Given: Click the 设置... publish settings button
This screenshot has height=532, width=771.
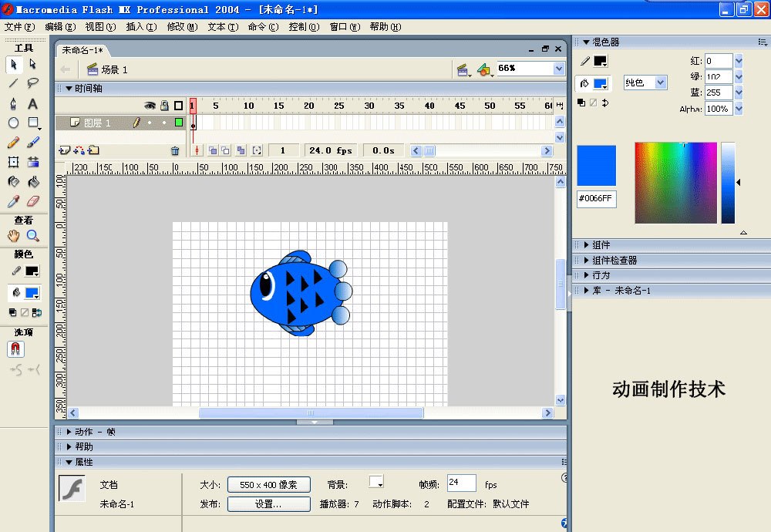Looking at the screenshot, I should pos(268,504).
